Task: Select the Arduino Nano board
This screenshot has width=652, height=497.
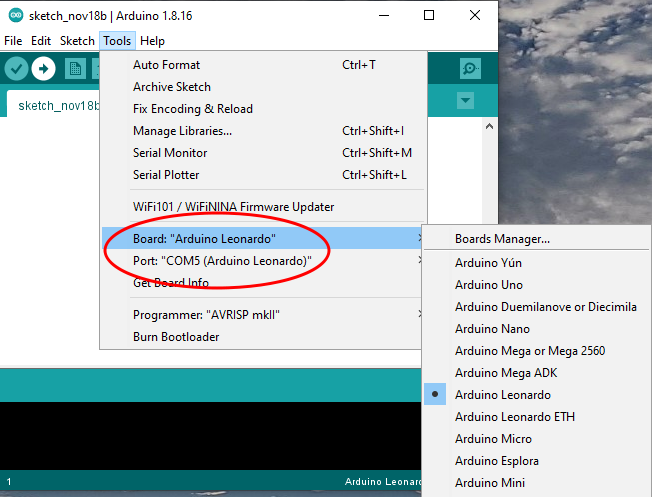Action: pos(536,329)
